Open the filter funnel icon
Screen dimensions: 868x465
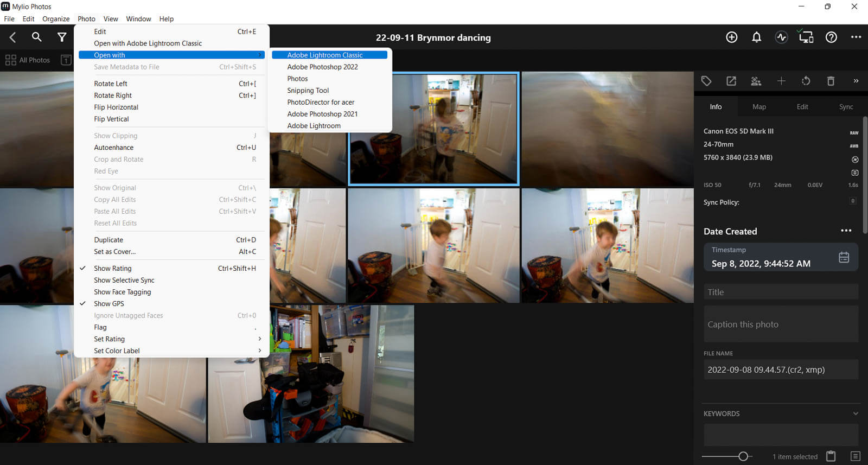pyautogui.click(x=62, y=37)
